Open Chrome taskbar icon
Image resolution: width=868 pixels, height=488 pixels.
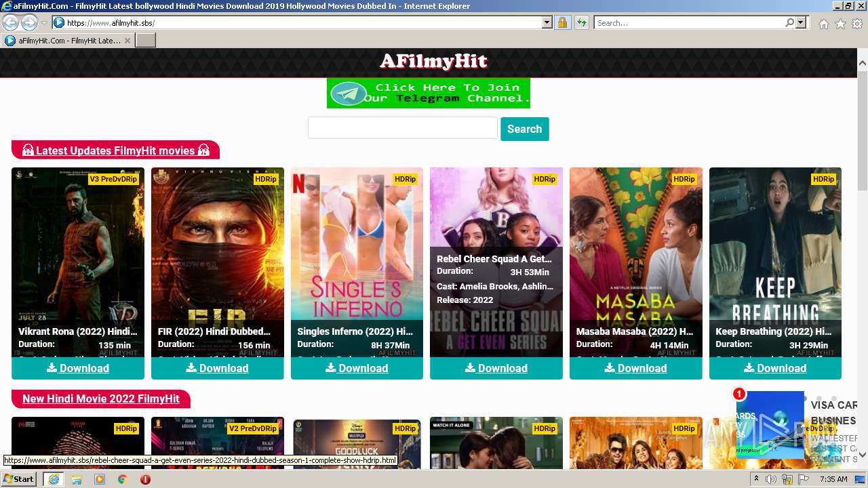click(x=123, y=479)
